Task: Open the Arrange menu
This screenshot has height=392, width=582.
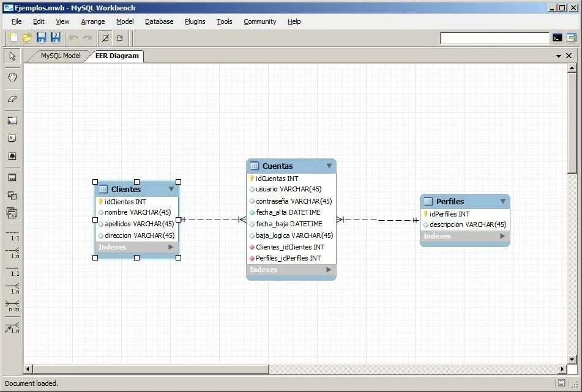Action: tap(93, 21)
